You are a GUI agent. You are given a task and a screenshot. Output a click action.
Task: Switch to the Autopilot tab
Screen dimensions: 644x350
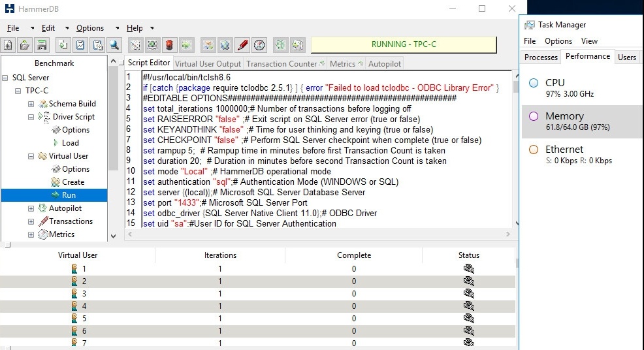coord(385,64)
